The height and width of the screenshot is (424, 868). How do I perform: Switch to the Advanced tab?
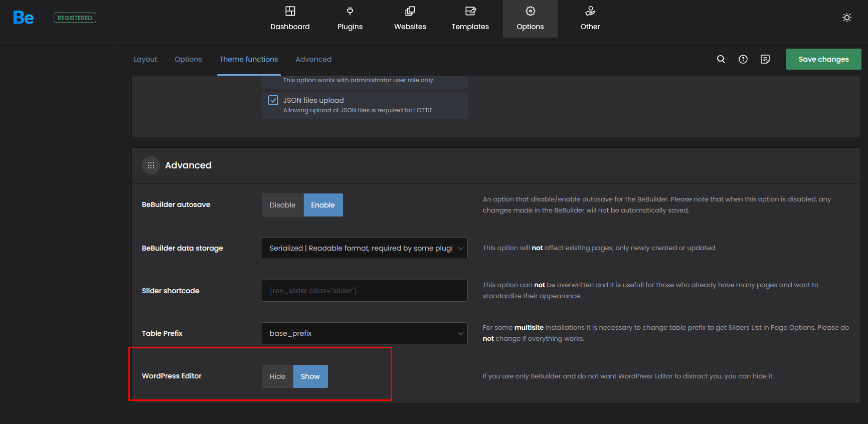[x=313, y=59]
